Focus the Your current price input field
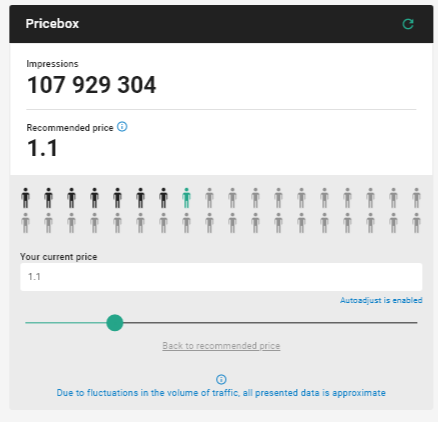Viewport: 438px width, 422px height. (221, 277)
